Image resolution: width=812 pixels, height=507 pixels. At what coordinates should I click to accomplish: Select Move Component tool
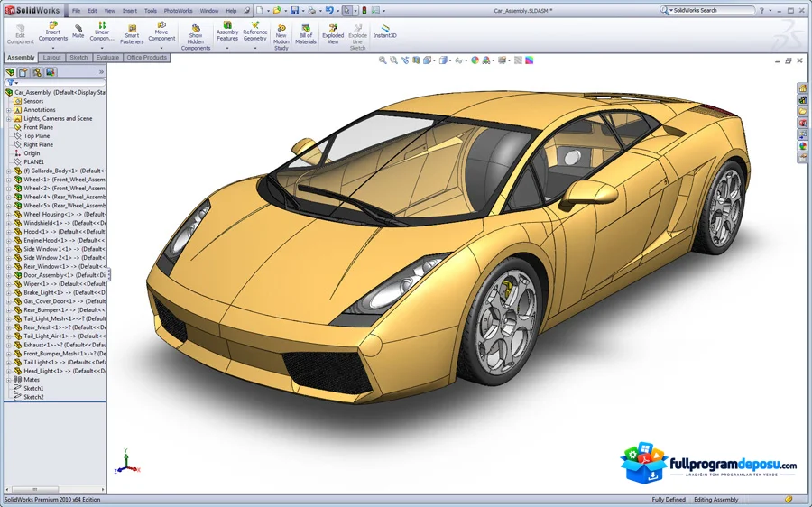[161, 32]
